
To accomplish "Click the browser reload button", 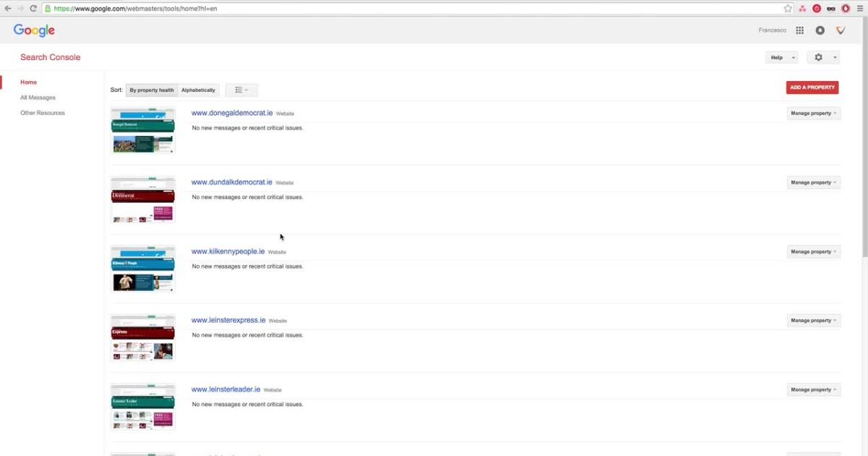I will [33, 9].
